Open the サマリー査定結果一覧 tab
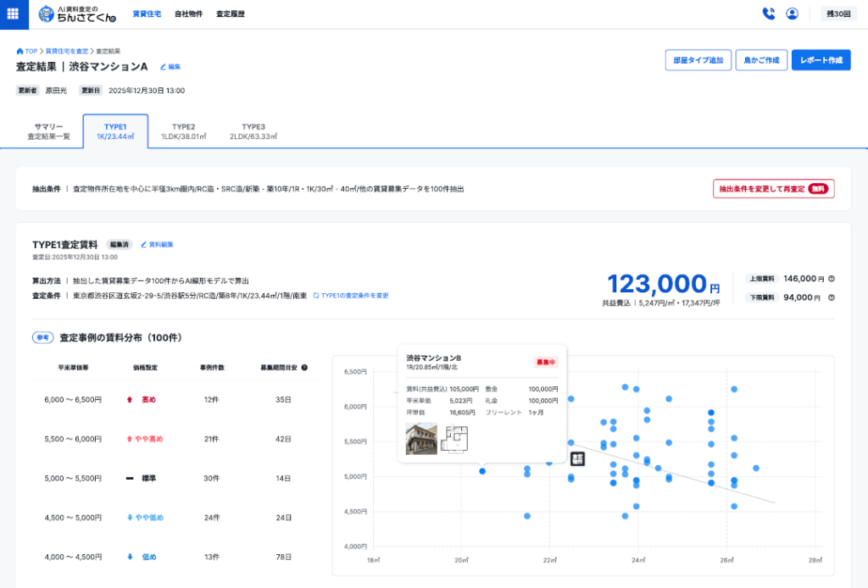 tap(48, 131)
